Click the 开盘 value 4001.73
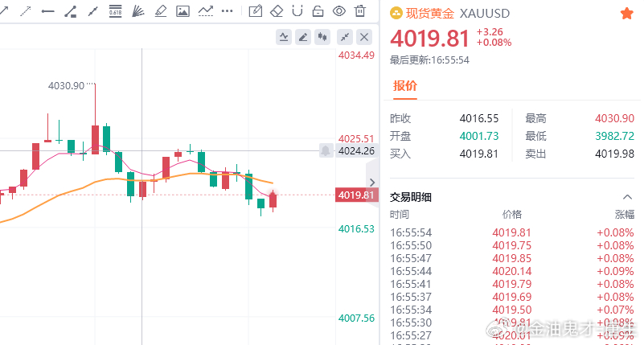 479,136
